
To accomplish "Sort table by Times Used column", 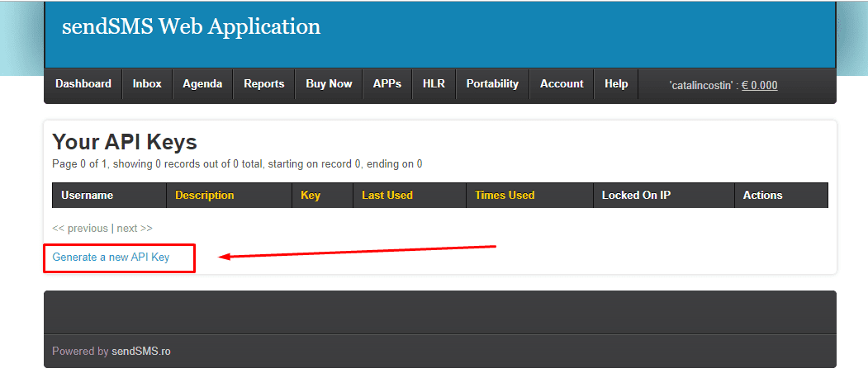I will (x=505, y=196).
